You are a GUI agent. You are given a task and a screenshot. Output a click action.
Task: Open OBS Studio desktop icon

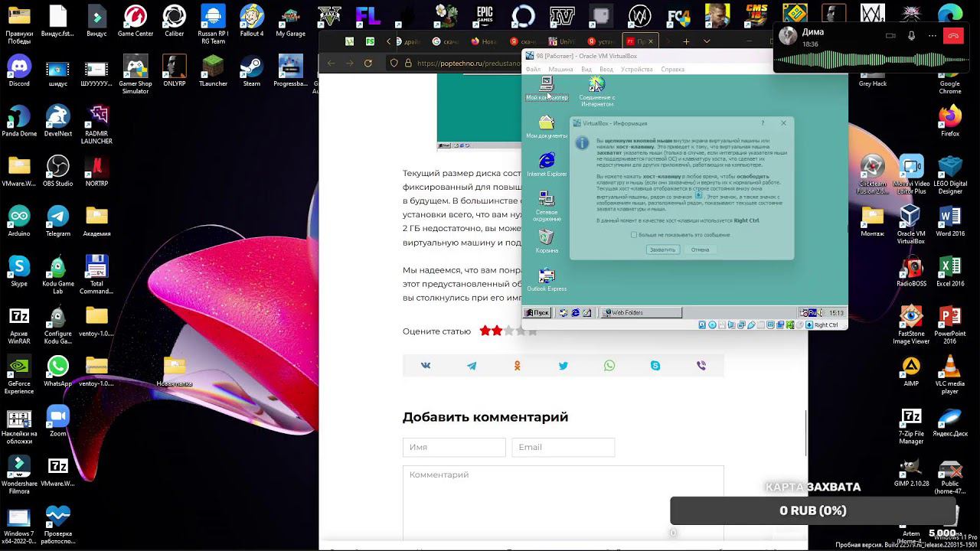(x=58, y=172)
